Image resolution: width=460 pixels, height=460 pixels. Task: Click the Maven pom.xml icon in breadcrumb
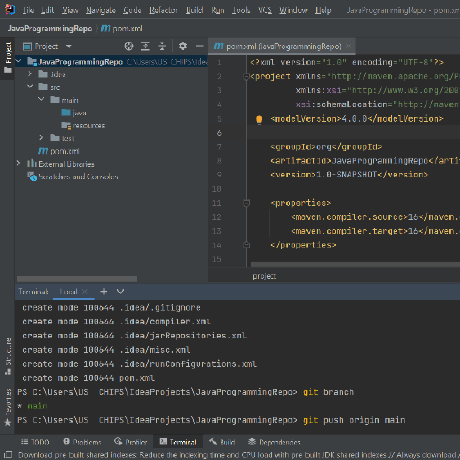tap(105, 29)
